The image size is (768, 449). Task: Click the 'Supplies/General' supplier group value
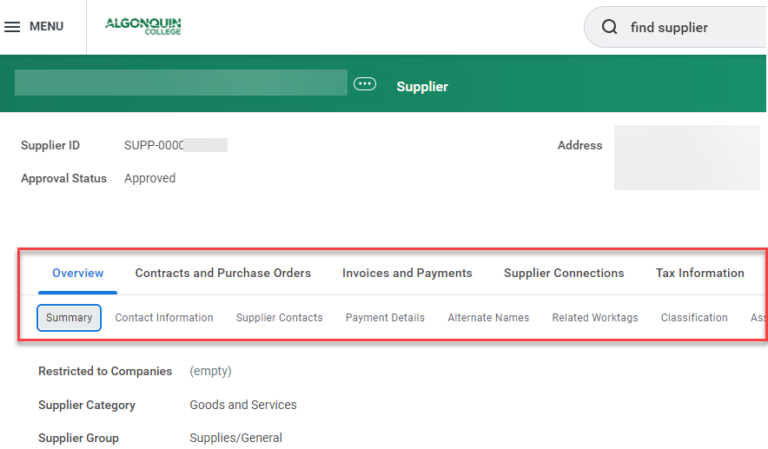click(236, 438)
